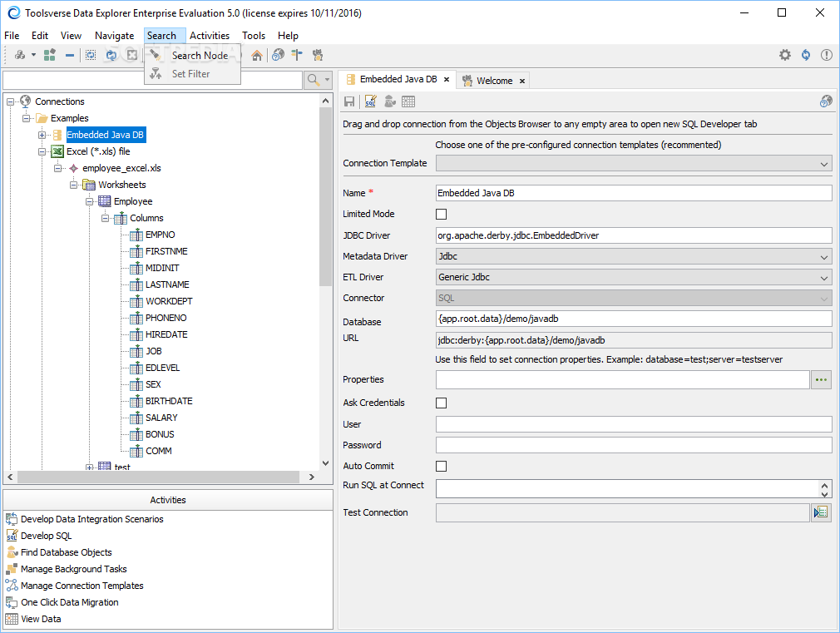
Task: Open the ETL Driver dropdown
Action: (634, 277)
